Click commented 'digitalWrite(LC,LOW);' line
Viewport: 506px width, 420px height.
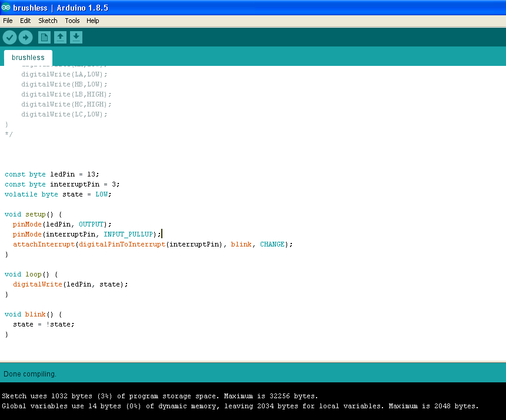pos(64,114)
